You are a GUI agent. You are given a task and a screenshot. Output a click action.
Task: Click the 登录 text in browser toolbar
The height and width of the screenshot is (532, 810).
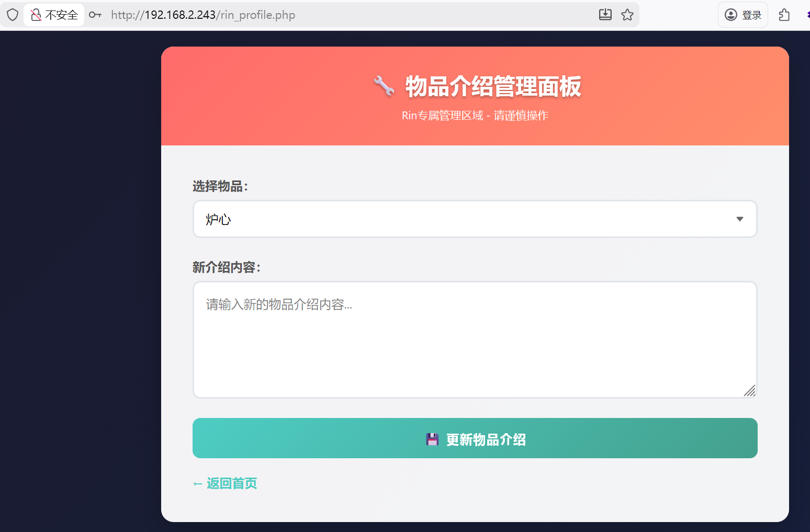coord(751,15)
